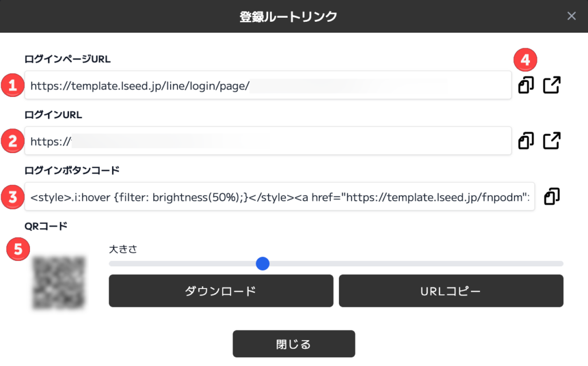This screenshot has width=588, height=366.
Task: Open the ログインページURL in a new tab
Action: pyautogui.click(x=552, y=85)
